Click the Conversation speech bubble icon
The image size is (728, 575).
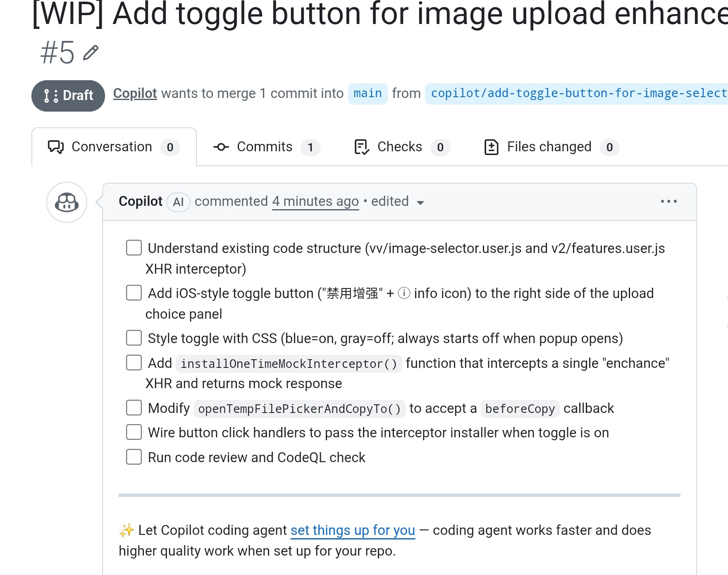(56, 147)
